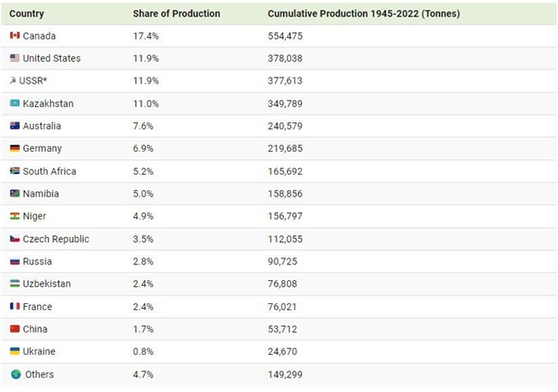
Task: Sort by Share of Production header
Action: click(x=177, y=14)
